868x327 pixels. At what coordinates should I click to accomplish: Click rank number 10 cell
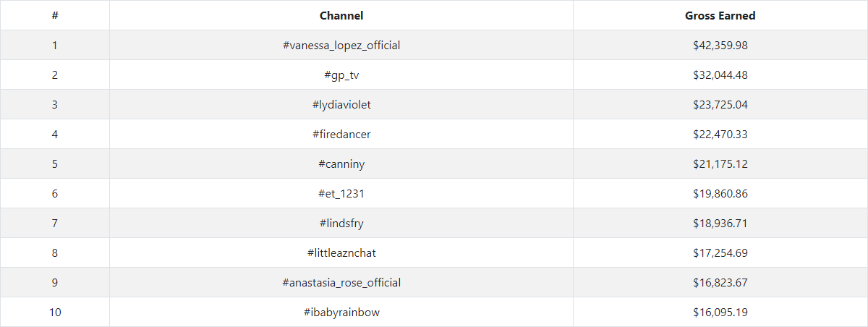click(55, 313)
